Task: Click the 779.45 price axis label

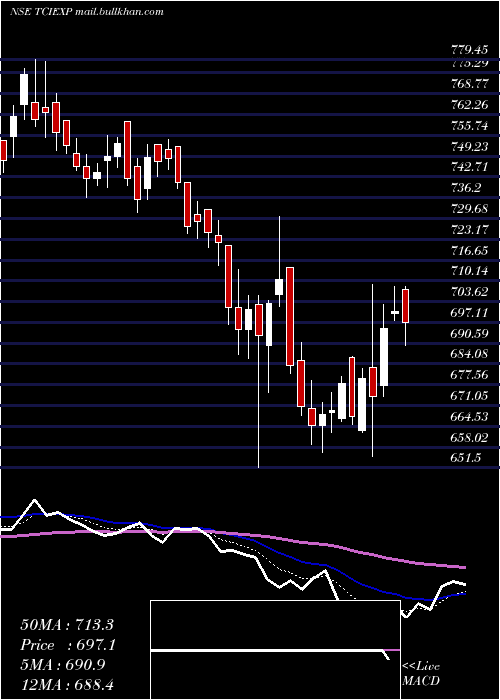Action: (x=469, y=51)
